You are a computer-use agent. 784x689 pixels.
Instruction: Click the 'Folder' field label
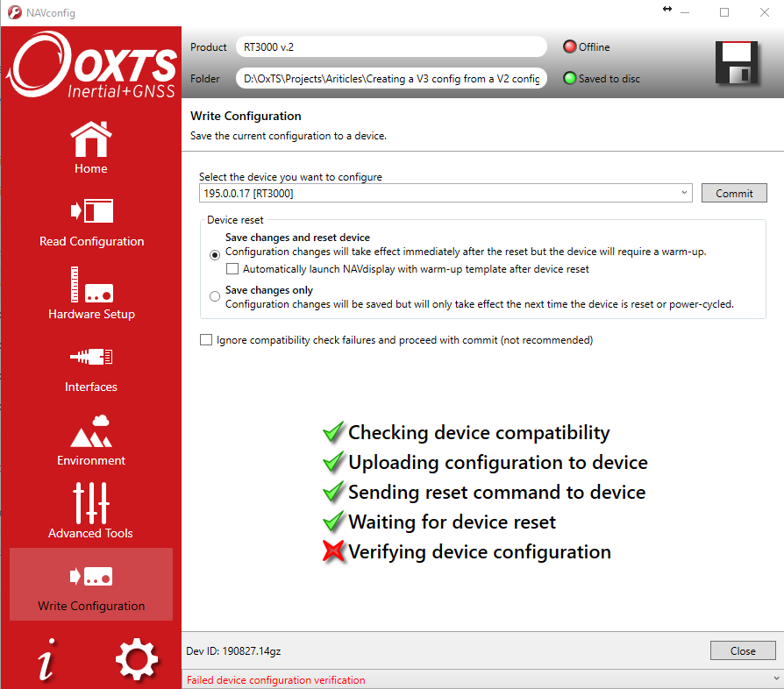click(x=205, y=78)
